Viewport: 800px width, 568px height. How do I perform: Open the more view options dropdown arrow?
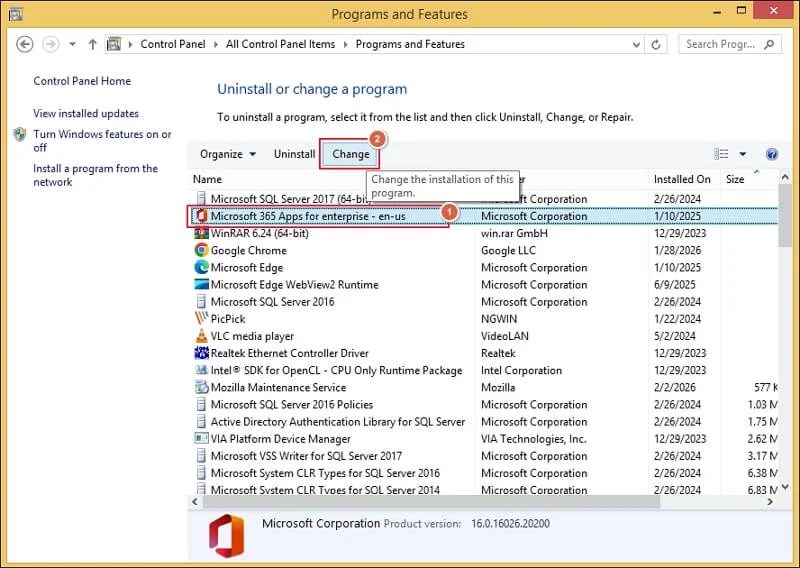coord(743,154)
